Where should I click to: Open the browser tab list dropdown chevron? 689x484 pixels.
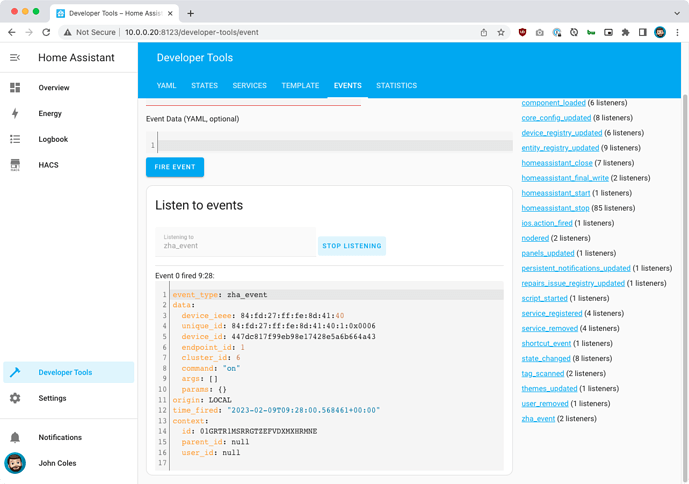point(677,13)
